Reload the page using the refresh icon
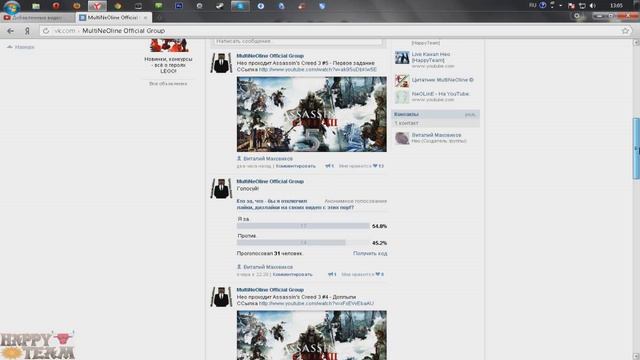640x360 pixels. [46, 31]
